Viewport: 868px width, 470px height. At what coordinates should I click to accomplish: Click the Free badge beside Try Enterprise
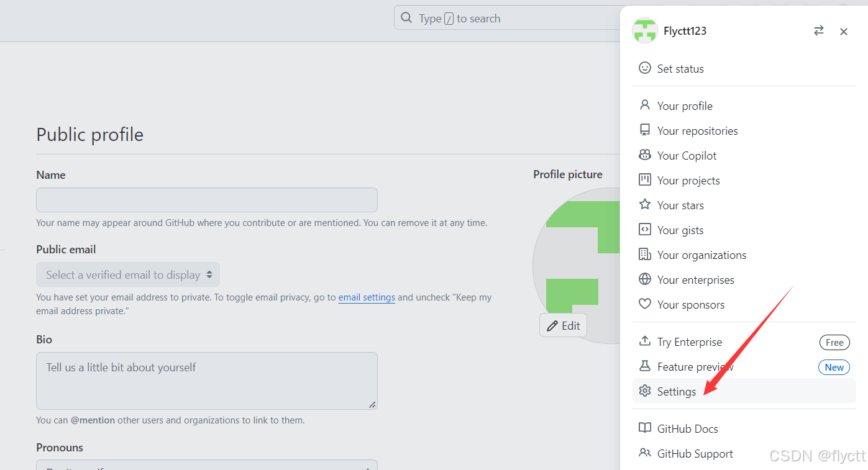click(x=834, y=342)
